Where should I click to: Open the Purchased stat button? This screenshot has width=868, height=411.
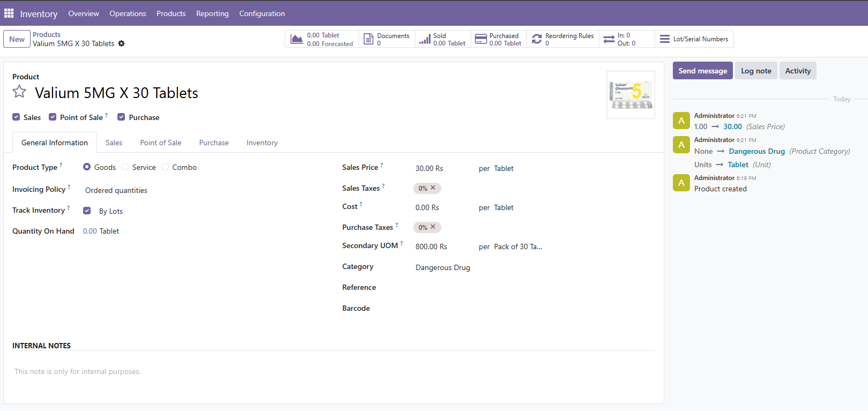tap(499, 39)
